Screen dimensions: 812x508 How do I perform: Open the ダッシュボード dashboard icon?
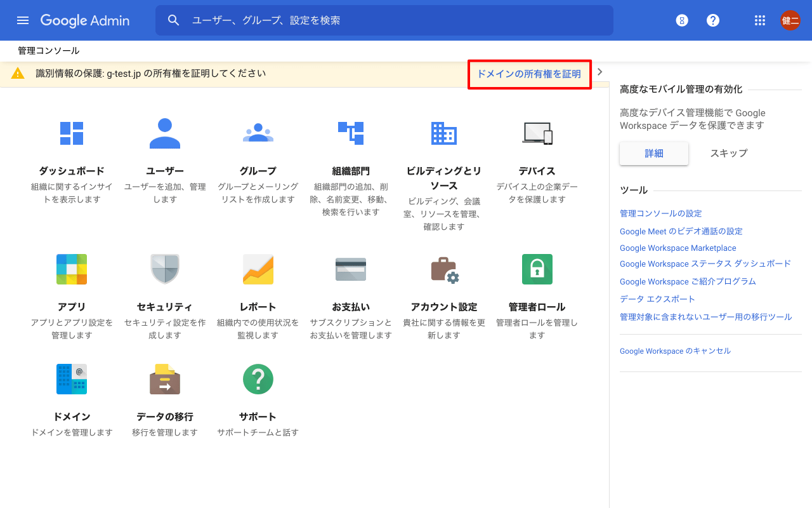pyautogui.click(x=72, y=133)
